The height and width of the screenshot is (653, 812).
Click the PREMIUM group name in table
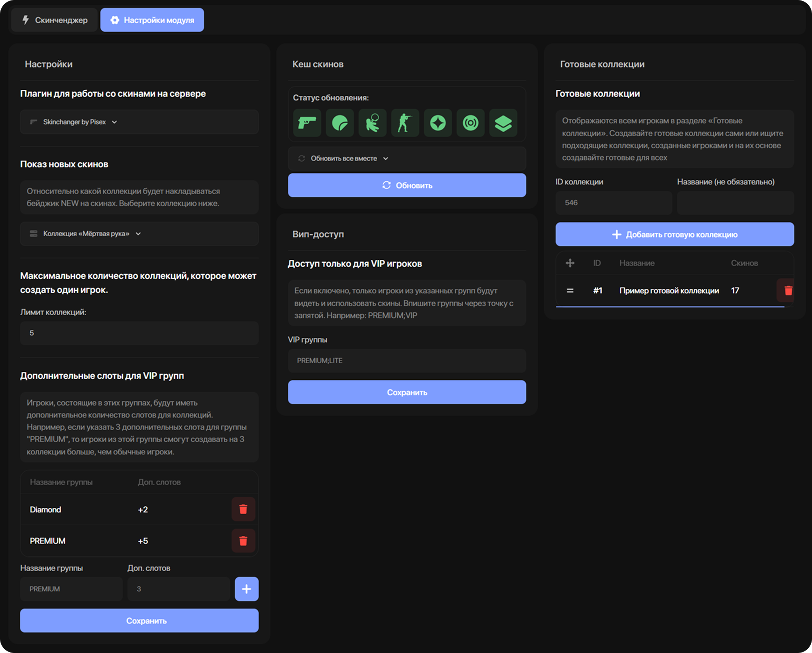(48, 541)
